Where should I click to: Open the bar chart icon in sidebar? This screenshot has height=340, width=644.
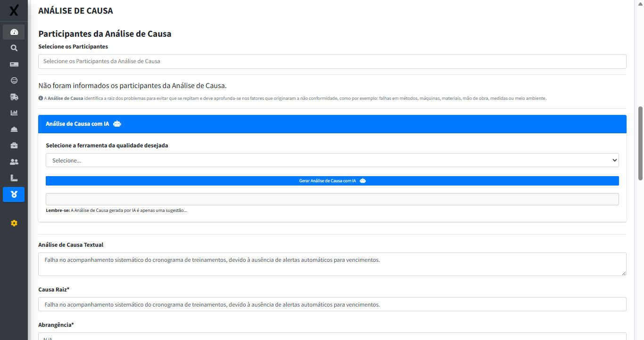[x=14, y=113]
